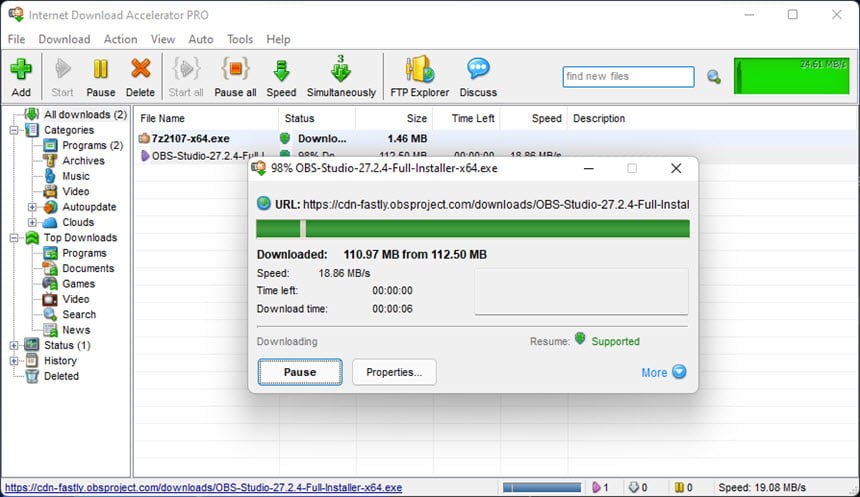The width and height of the screenshot is (860, 497).
Task: Click the queued downloads counter in status bar
Action: (x=638, y=487)
